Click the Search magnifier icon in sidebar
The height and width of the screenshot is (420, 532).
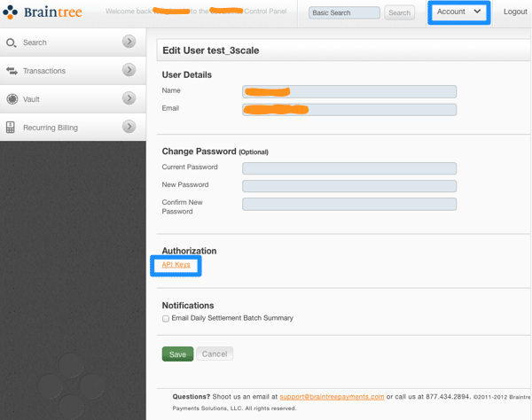[12, 43]
